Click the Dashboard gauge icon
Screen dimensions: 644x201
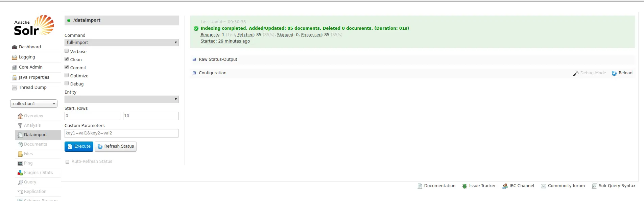[x=15, y=47]
